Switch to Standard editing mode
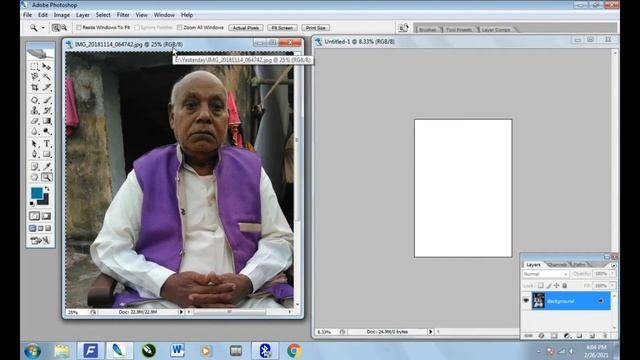The image size is (640, 360). (x=35, y=216)
